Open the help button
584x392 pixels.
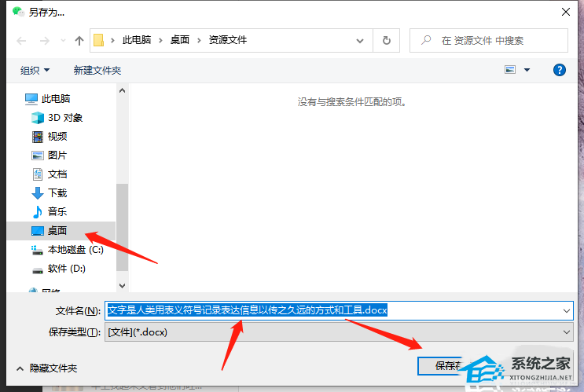(x=560, y=70)
